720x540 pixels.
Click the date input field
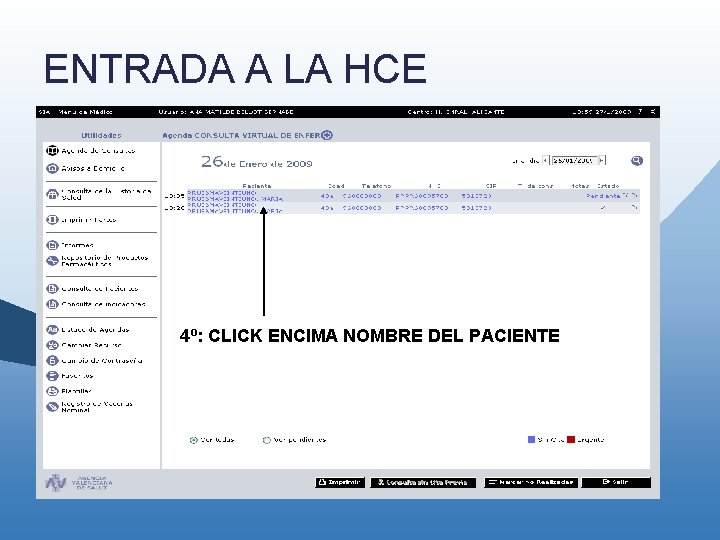click(574, 160)
